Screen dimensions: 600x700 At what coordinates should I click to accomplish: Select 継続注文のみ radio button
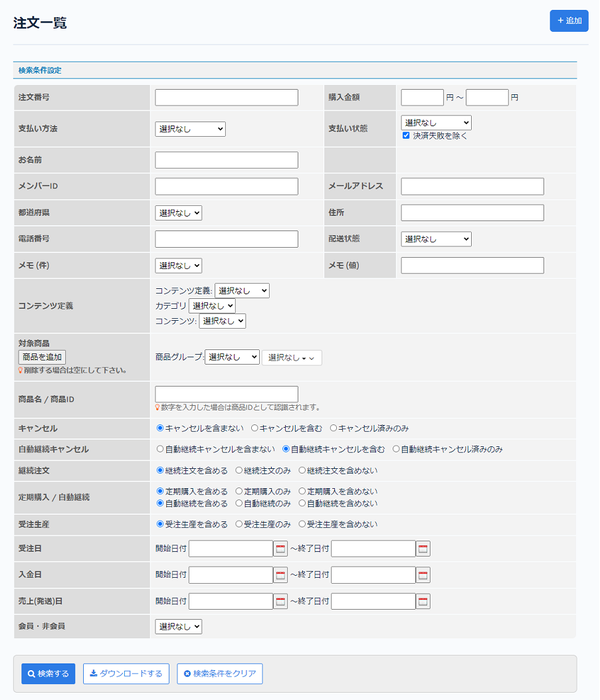click(239, 470)
